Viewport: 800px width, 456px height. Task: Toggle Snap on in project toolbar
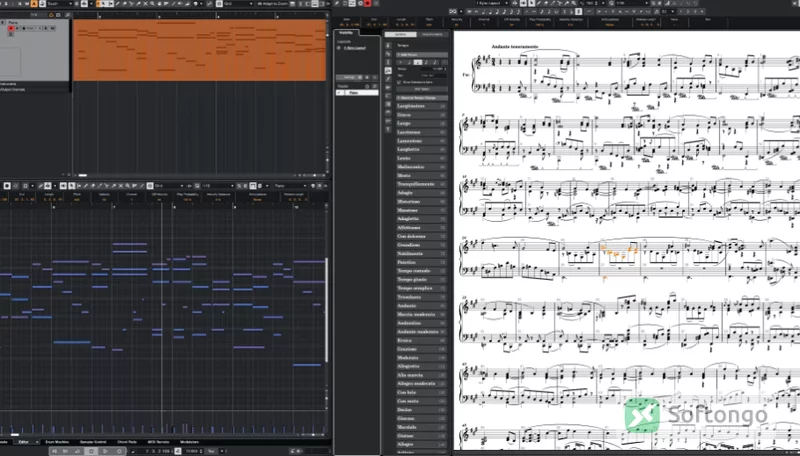coord(219,4)
